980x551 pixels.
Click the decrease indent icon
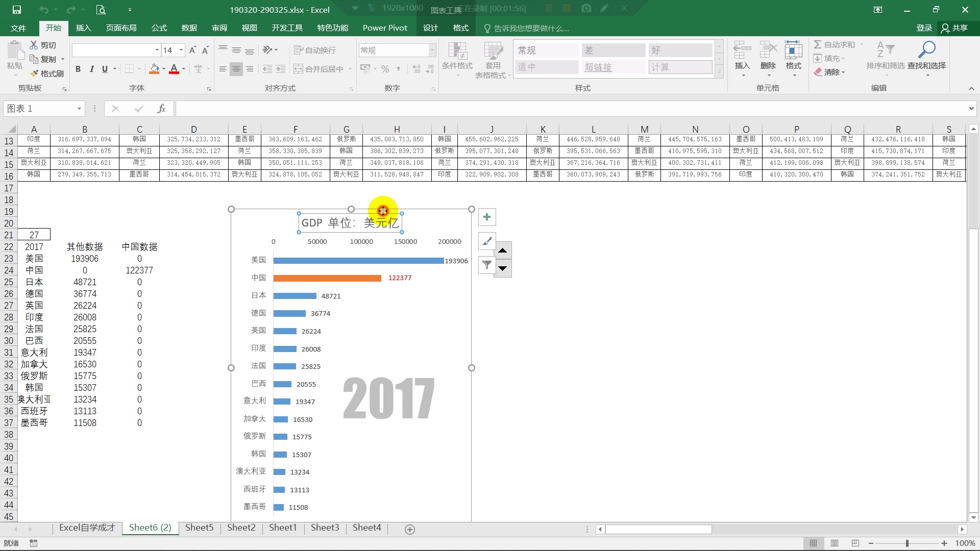click(x=267, y=69)
